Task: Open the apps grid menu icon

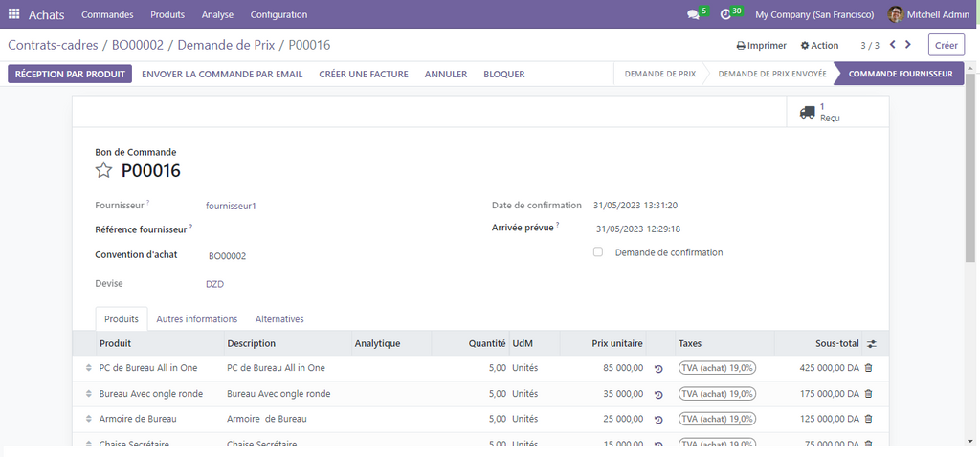Action: click(x=13, y=14)
